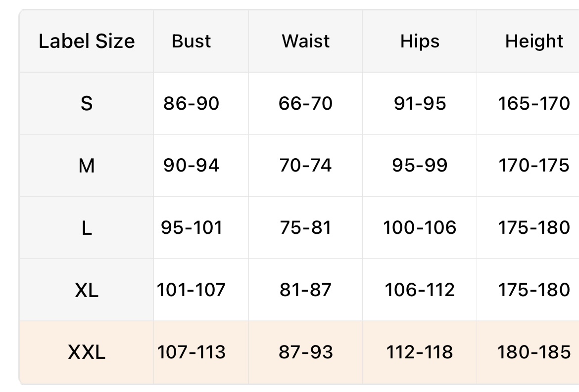Image resolution: width=579 pixels, height=392 pixels.
Task: Select the L size row label
Action: click(87, 228)
